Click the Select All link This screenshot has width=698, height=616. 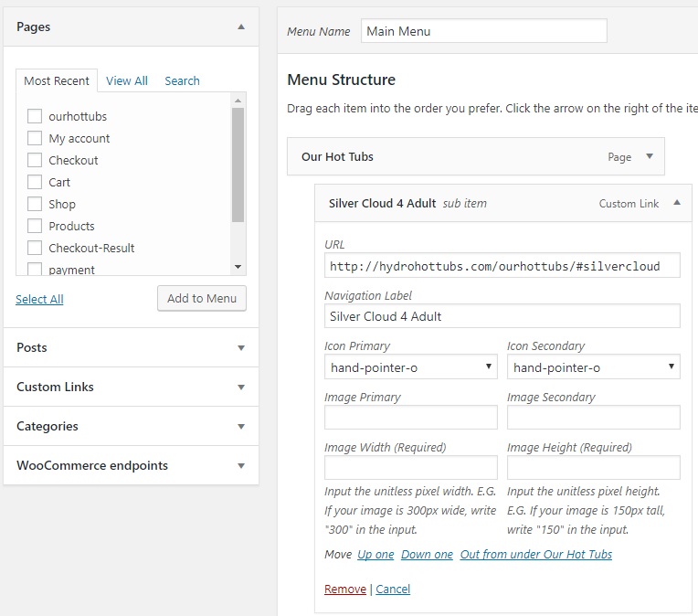(x=39, y=299)
